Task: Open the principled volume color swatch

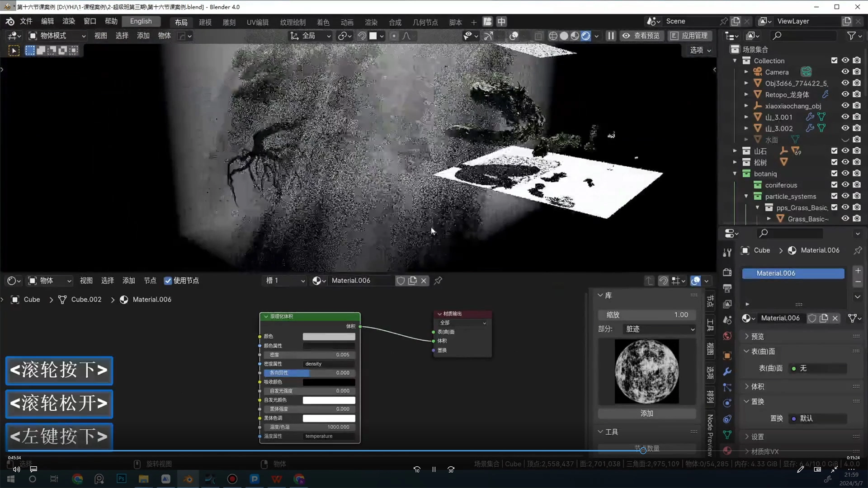Action: pos(329,336)
